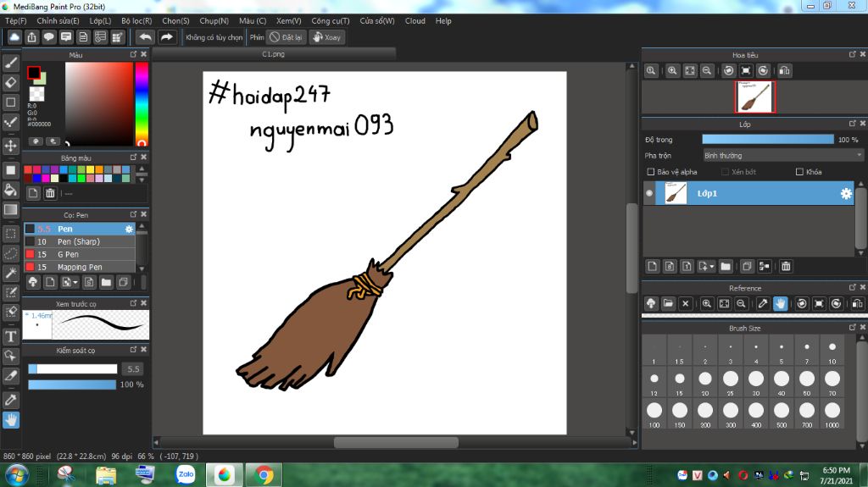Expand the add layer dropdown arrow
868x487 pixels.
[711, 267]
